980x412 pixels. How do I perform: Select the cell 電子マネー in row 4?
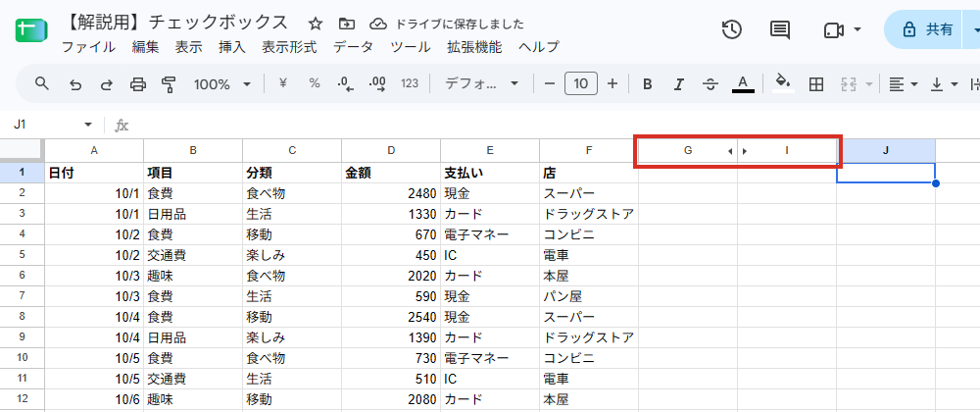(490, 235)
